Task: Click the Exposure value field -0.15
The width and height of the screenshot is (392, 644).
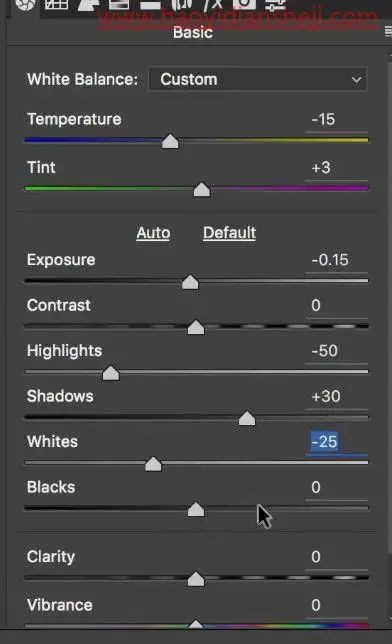Action: pyautogui.click(x=336, y=260)
